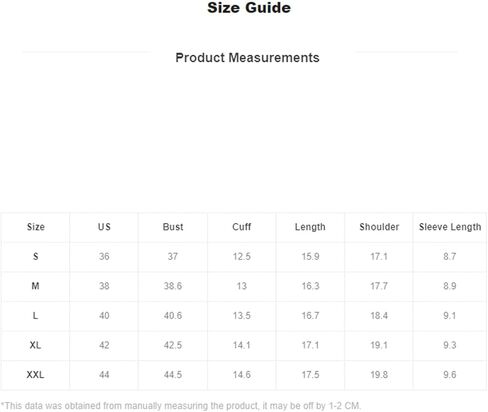Viewport: 488px width, 412px height.
Task: Click cuff value 14.1 for XL
Action: coord(242,345)
